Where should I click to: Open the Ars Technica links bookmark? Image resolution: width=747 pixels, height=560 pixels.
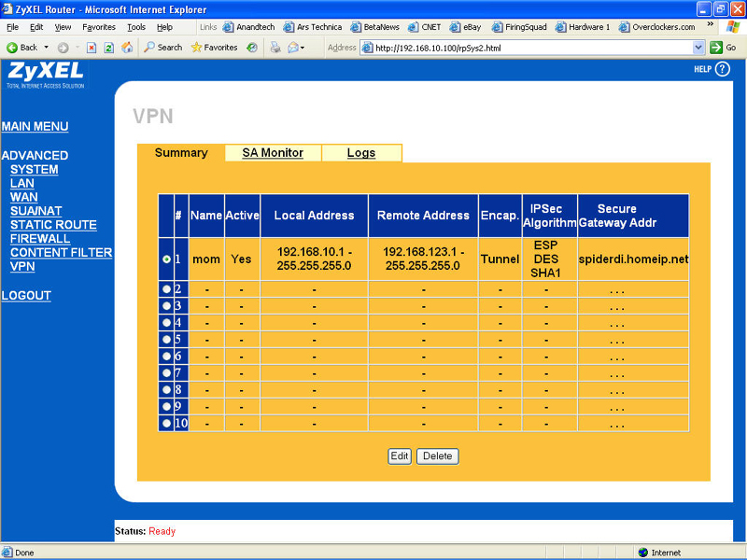[x=313, y=27]
